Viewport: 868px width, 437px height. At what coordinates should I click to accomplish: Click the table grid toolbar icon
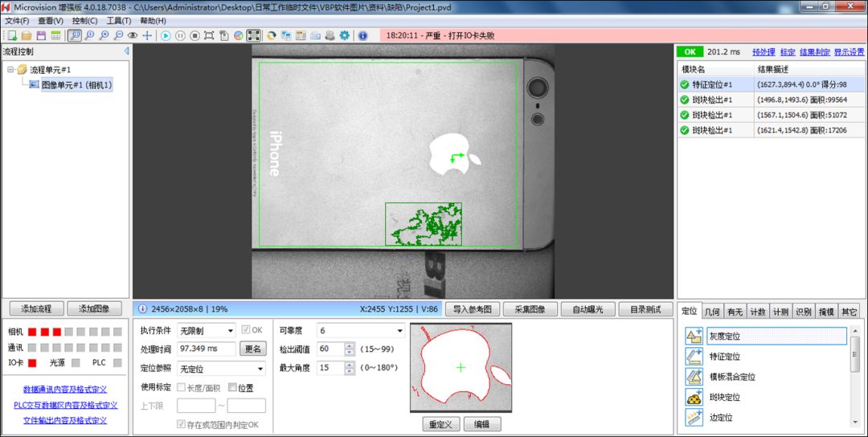tap(56, 35)
